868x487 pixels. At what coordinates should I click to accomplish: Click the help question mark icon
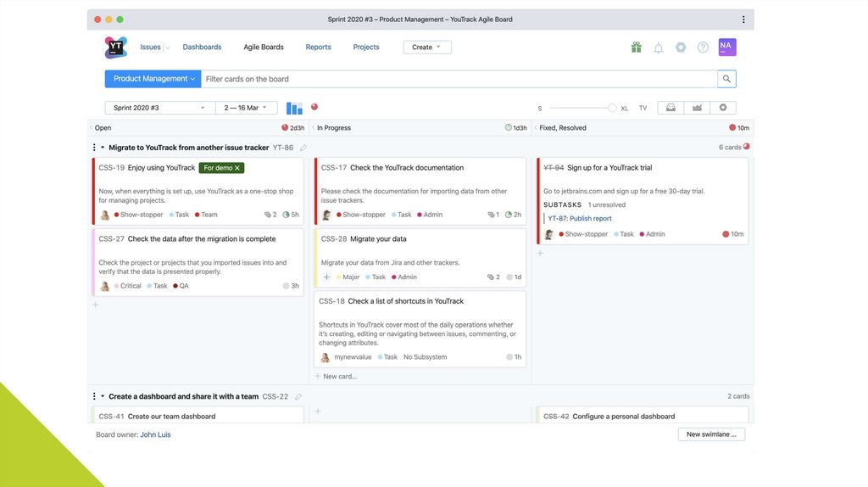coord(703,48)
